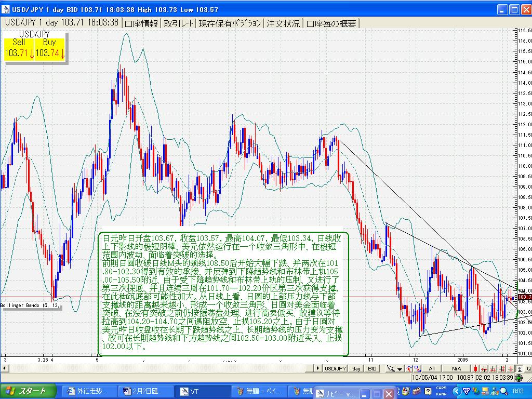Viewport: 532px width, 399px height.
Task: Open the 取引レート trading rates tab
Action: [179, 23]
